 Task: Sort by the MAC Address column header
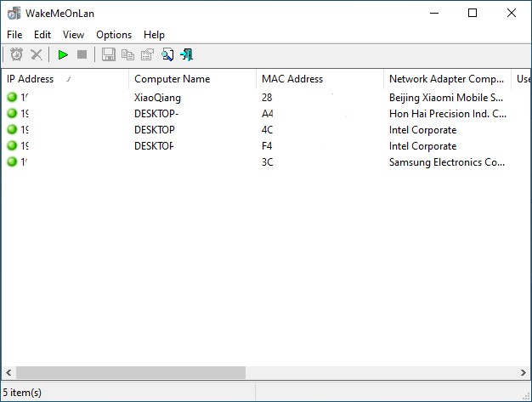(320, 79)
